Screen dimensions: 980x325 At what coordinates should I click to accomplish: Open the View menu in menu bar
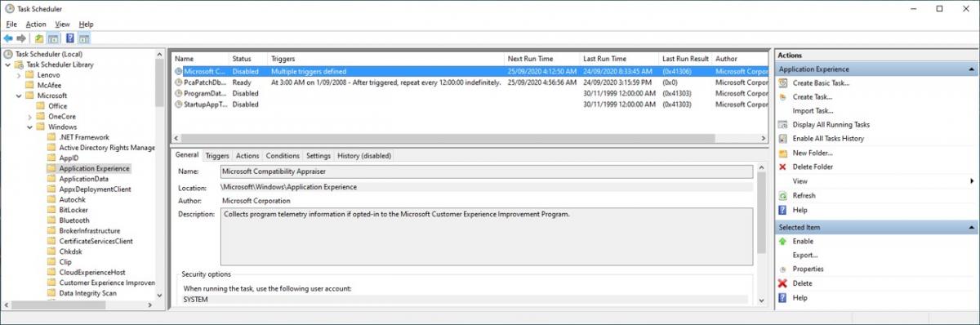63,24
